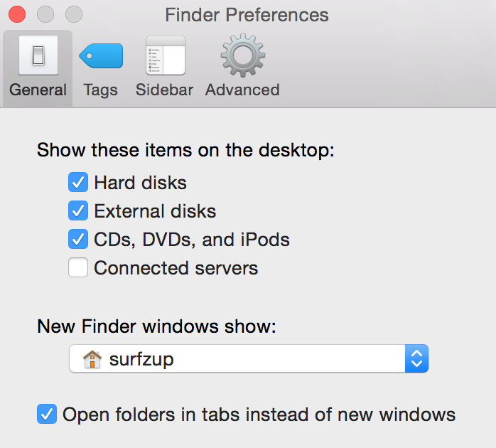Click the grey zoom window button

click(x=73, y=14)
